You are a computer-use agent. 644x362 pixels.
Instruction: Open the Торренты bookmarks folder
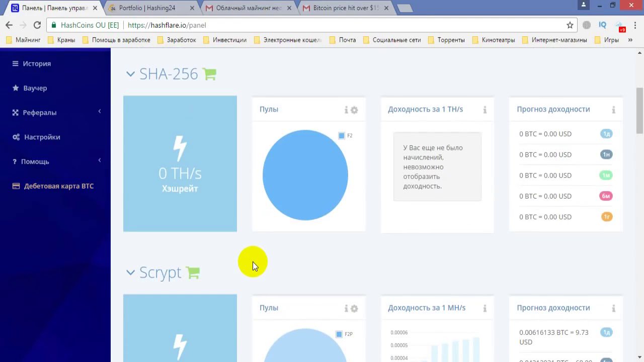446,40
